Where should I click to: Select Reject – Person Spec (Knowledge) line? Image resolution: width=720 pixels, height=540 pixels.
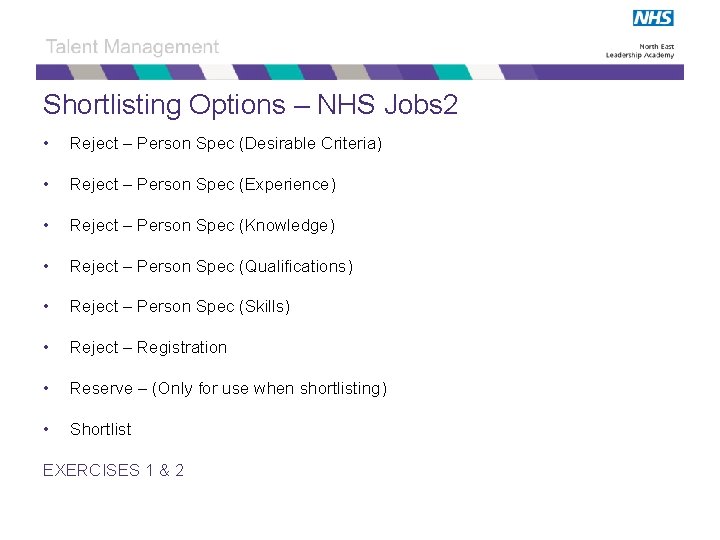click(202, 225)
